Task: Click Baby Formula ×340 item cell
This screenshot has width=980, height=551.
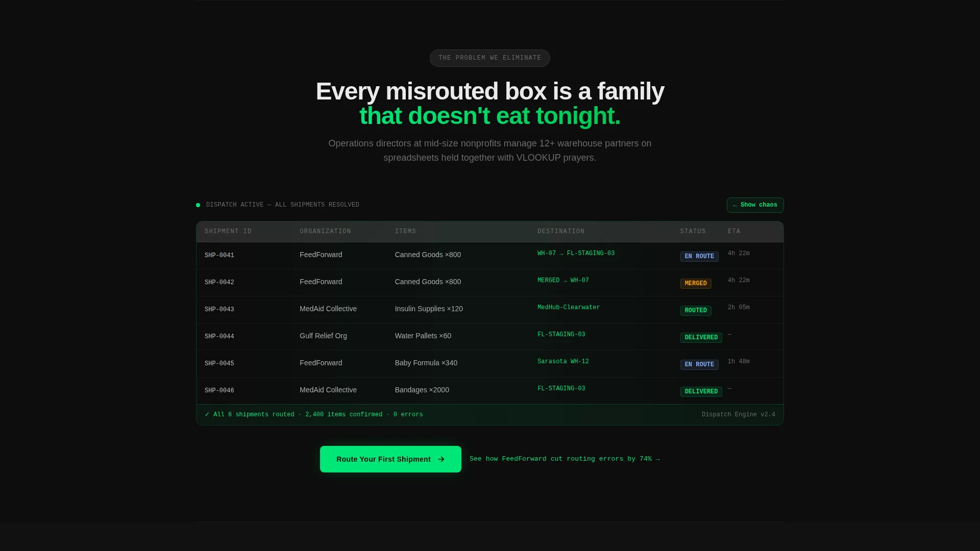Action: (x=426, y=363)
